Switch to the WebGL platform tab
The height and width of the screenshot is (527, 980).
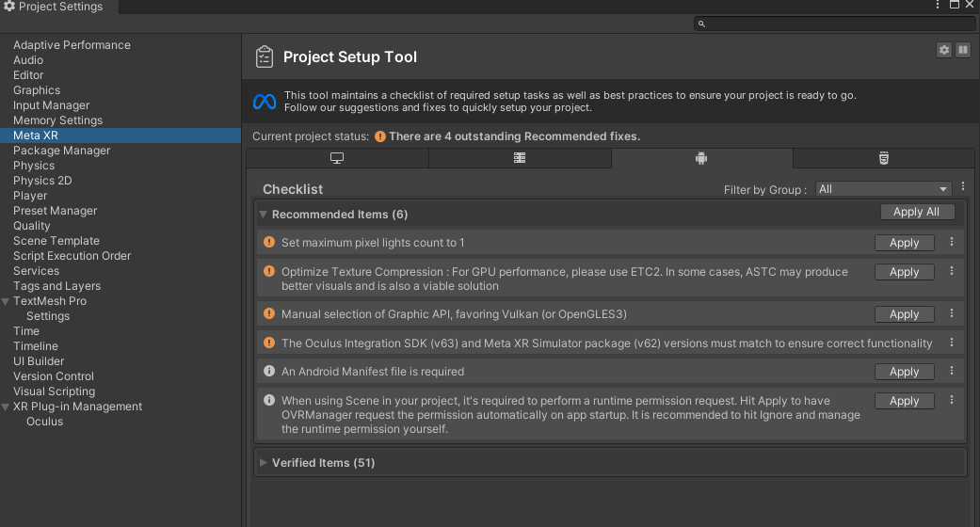coord(883,158)
